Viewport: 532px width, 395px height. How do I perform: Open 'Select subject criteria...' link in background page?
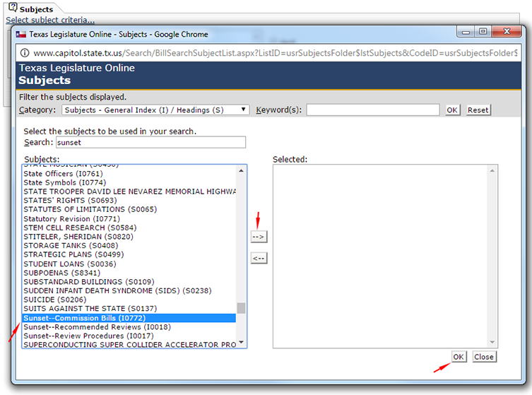click(50, 20)
